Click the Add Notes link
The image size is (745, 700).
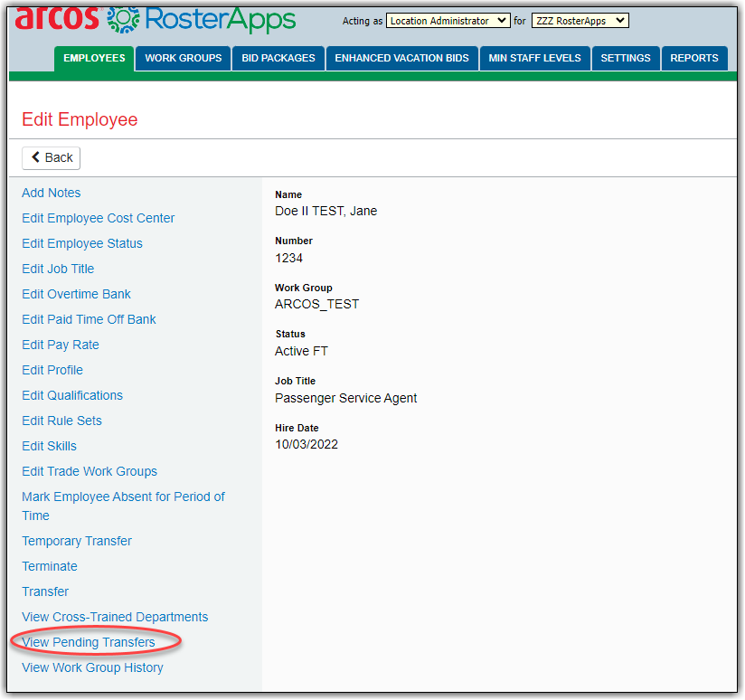52,193
